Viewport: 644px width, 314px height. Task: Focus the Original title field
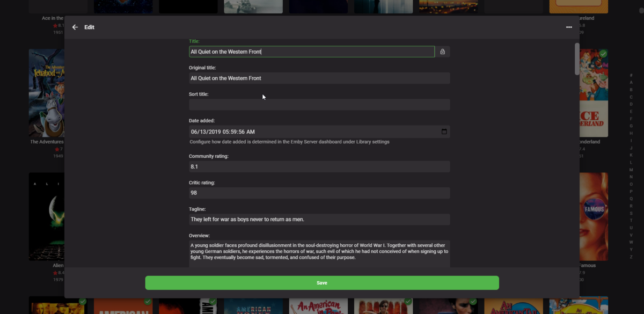pos(319,78)
